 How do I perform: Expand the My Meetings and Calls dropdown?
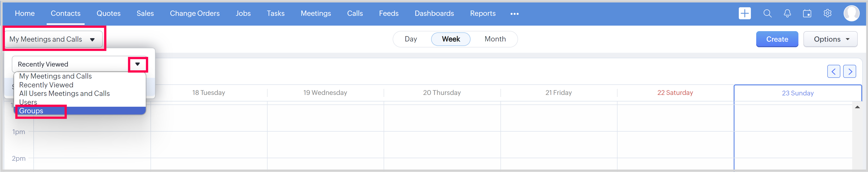tap(53, 39)
